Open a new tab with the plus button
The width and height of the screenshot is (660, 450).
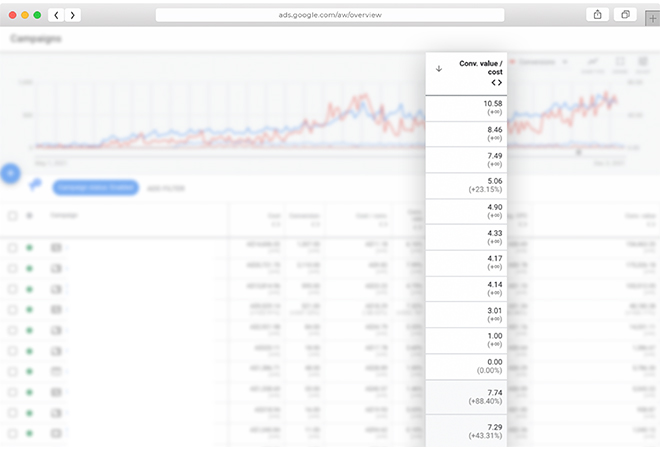pyautogui.click(x=652, y=17)
